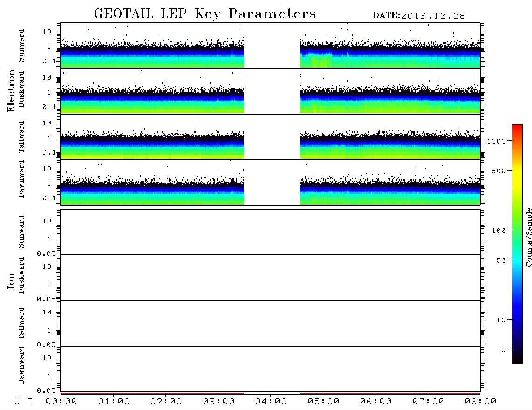Click the 10 tick of Electron Tailward panel
The width and height of the screenshot is (532, 410).
pos(47,123)
